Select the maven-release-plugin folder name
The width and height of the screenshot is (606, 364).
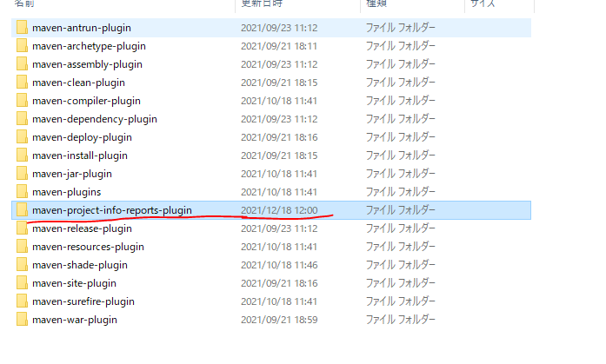82,228
